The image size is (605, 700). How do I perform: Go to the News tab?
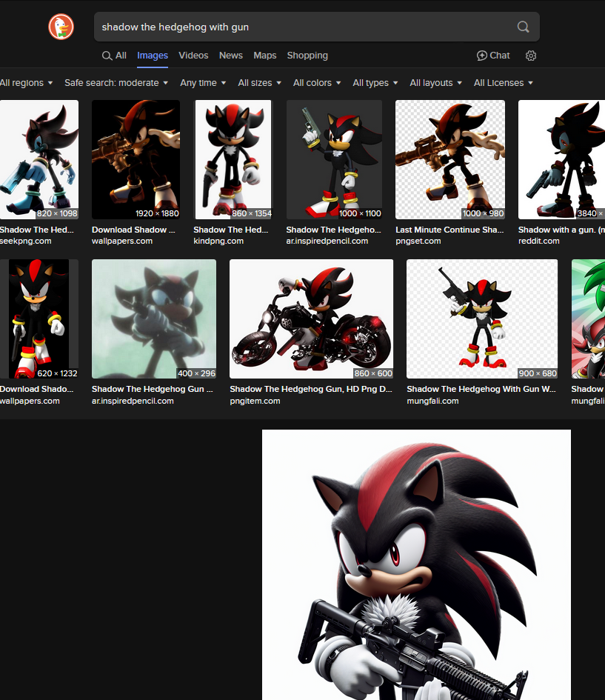230,56
